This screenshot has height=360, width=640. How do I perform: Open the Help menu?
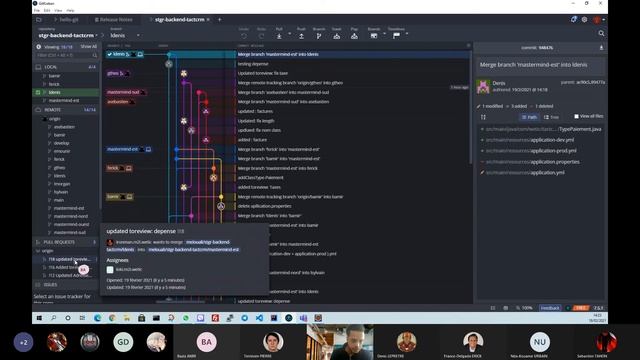(x=70, y=10)
